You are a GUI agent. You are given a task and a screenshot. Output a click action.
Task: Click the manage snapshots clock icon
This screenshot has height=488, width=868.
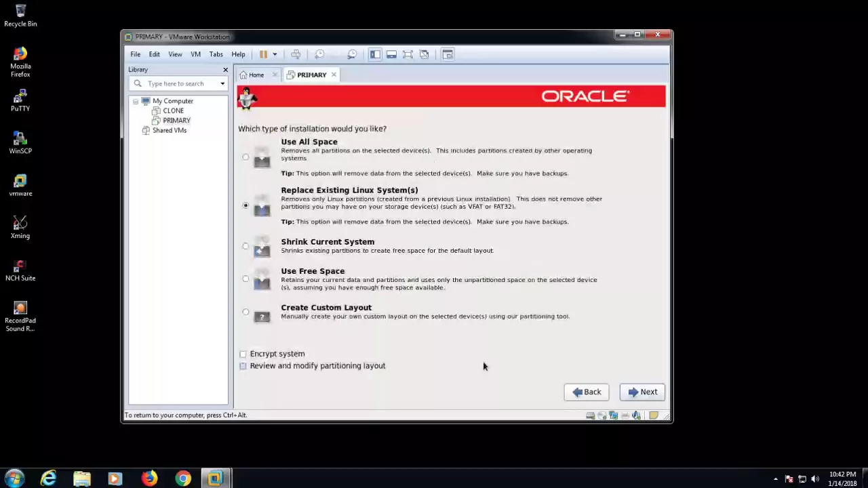[x=352, y=54]
